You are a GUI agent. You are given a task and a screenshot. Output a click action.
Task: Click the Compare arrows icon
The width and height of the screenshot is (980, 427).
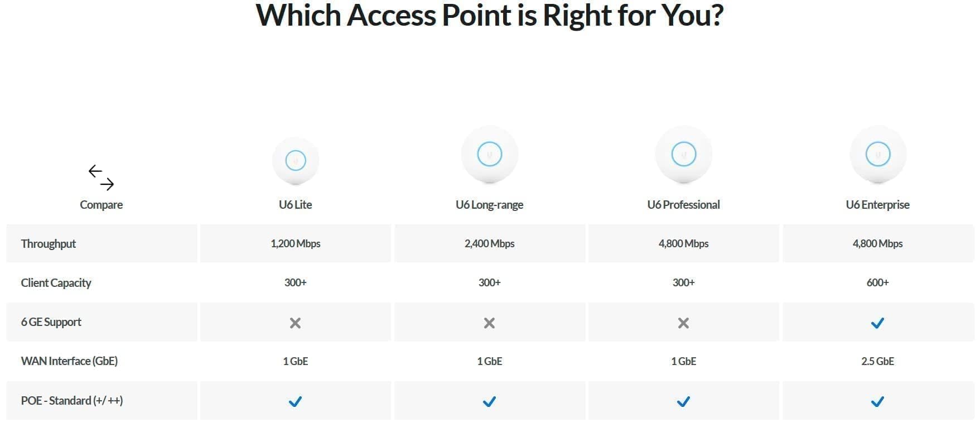(101, 177)
